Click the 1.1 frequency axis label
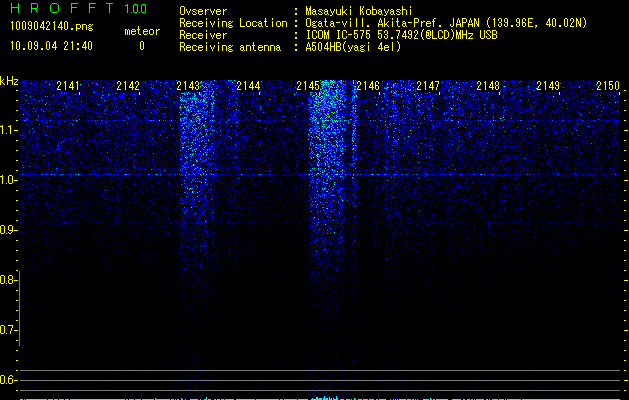Image resolution: width=629 pixels, height=400 pixels. (x=8, y=130)
